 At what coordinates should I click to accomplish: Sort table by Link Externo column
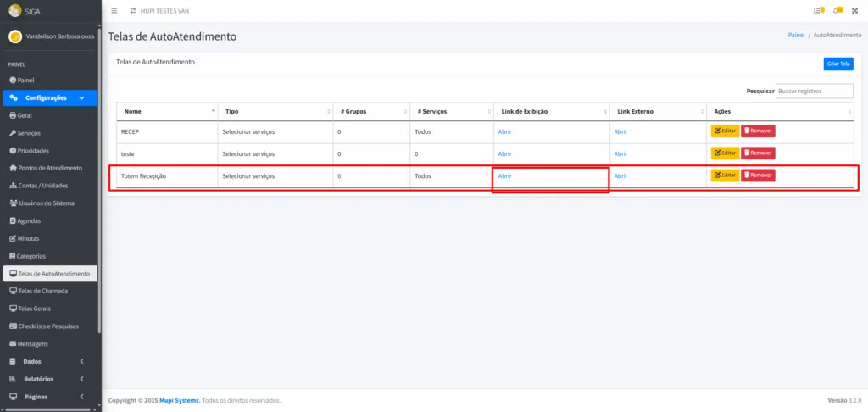pos(657,111)
